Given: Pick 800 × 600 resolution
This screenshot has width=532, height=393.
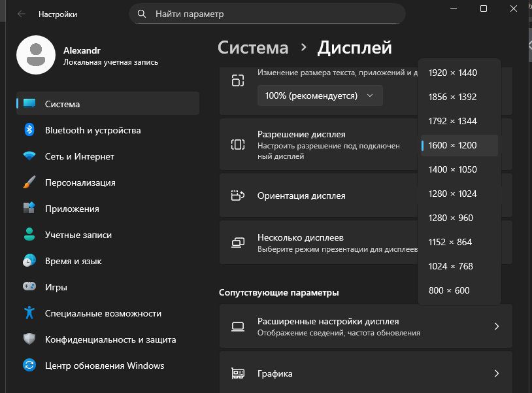Looking at the screenshot, I should (x=459, y=290).
